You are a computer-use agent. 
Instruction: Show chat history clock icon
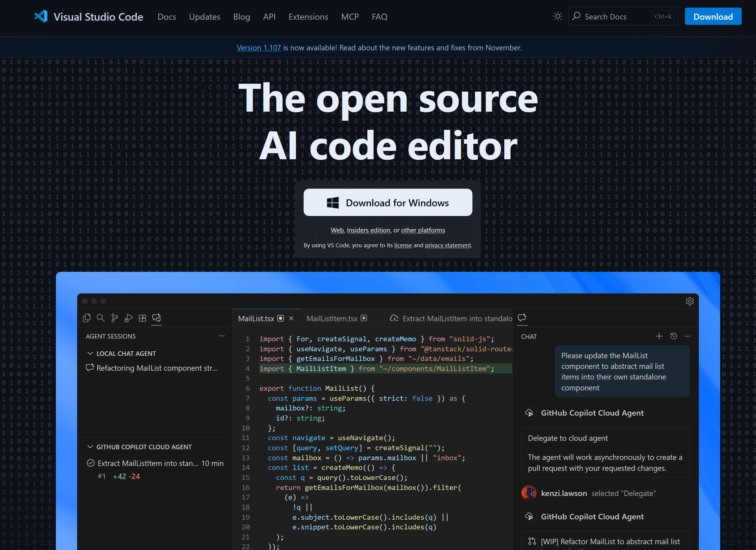674,336
